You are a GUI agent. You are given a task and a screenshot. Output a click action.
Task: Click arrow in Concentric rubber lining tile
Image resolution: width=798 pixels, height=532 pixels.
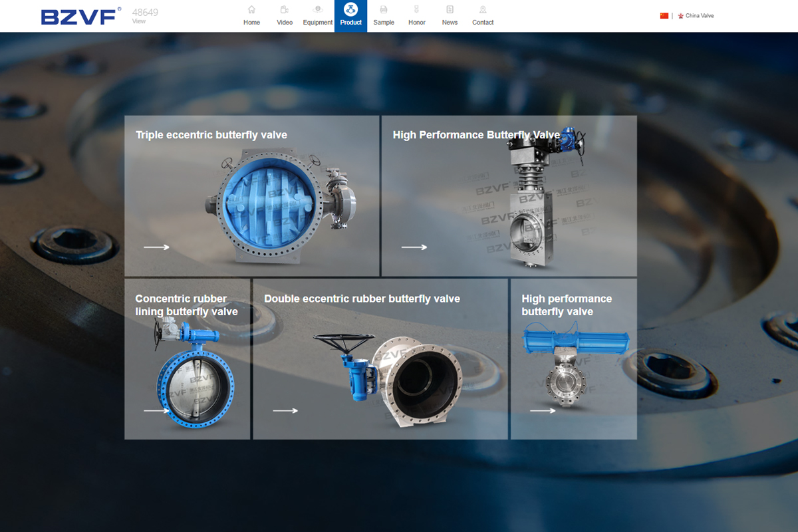[156, 411]
